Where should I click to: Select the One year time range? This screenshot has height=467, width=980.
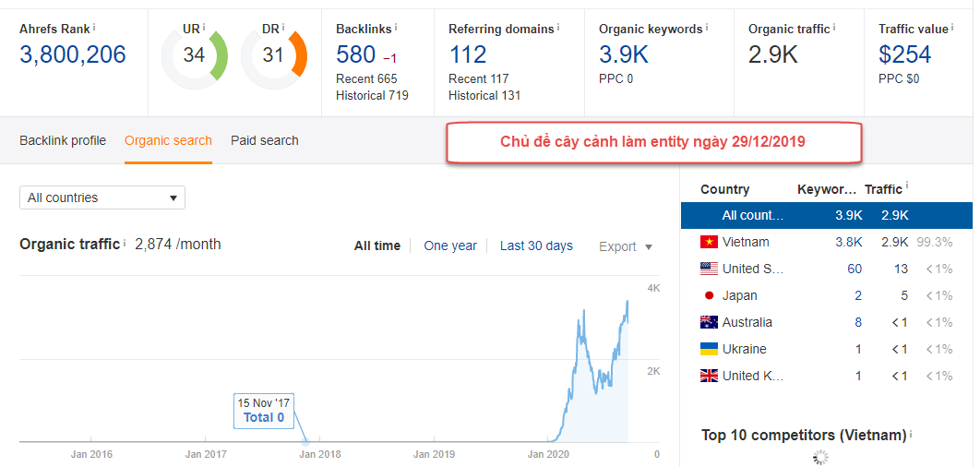tap(450, 245)
